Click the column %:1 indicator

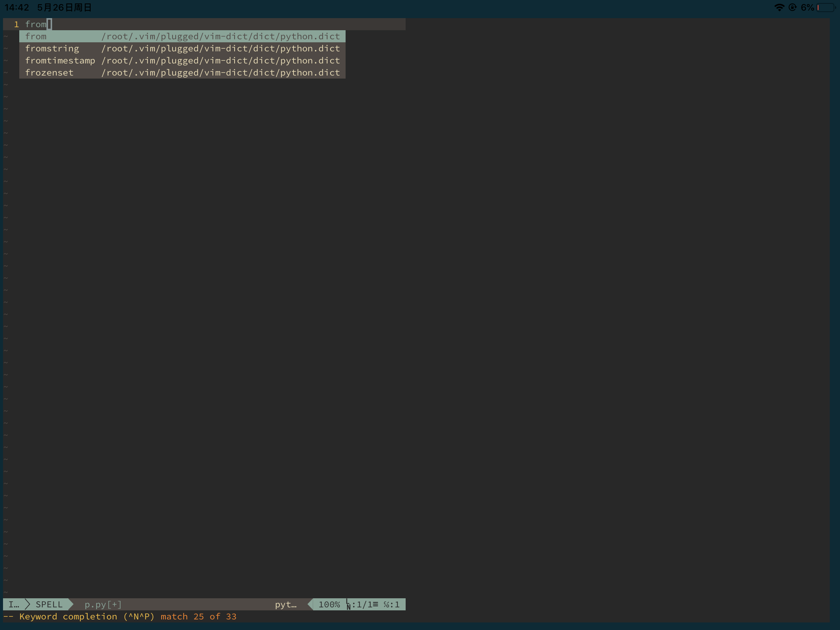(x=391, y=605)
